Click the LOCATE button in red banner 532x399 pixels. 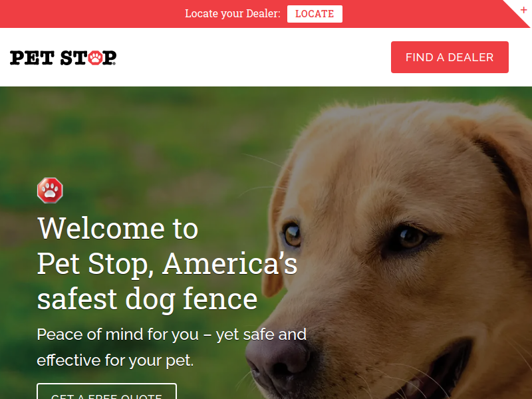[x=315, y=14]
